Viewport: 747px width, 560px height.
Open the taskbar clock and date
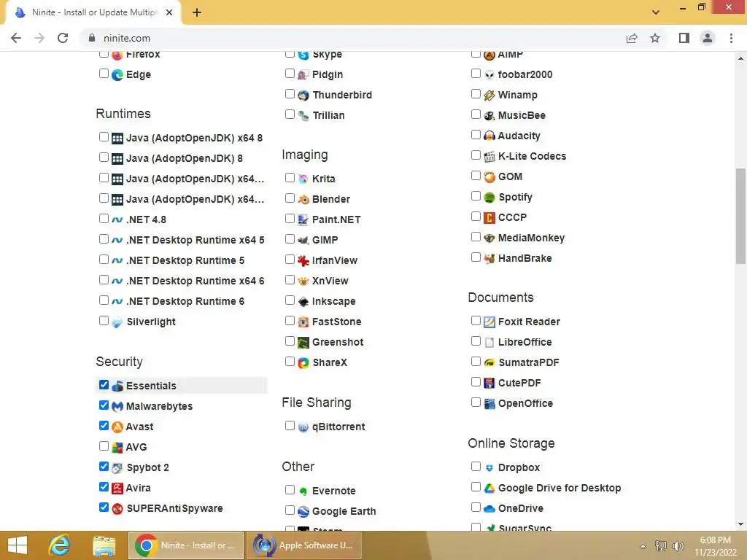coord(715,546)
